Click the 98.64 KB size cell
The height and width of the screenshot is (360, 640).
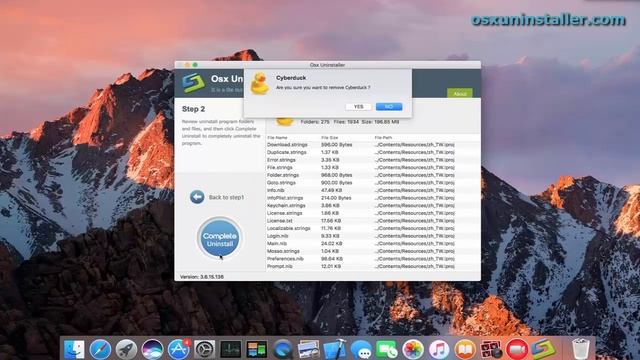(x=331, y=259)
